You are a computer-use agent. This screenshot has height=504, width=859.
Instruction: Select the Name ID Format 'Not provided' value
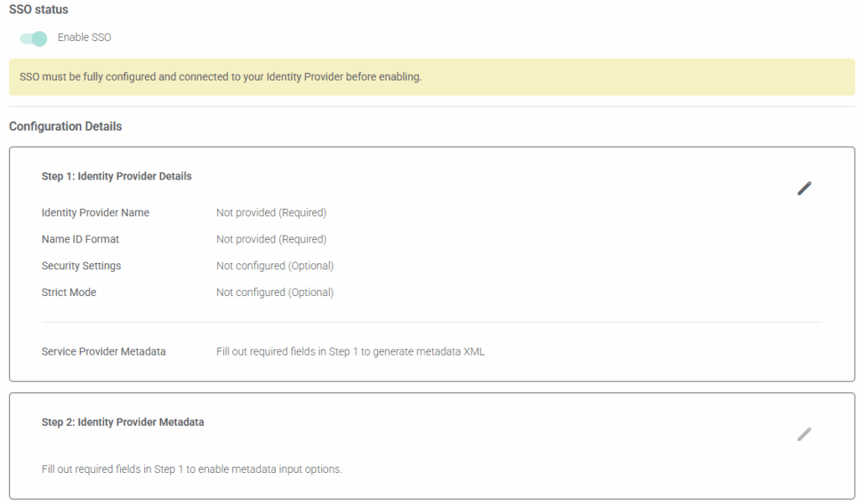[x=271, y=240]
